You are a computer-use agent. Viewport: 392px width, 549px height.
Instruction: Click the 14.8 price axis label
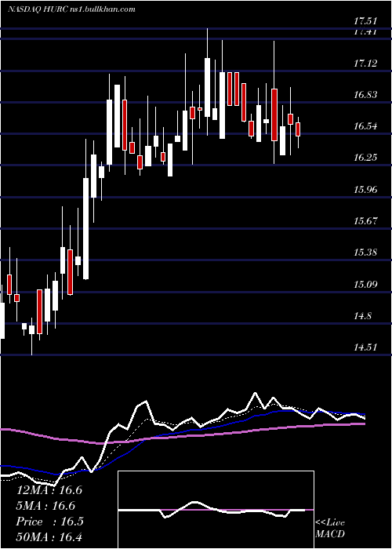point(362,316)
